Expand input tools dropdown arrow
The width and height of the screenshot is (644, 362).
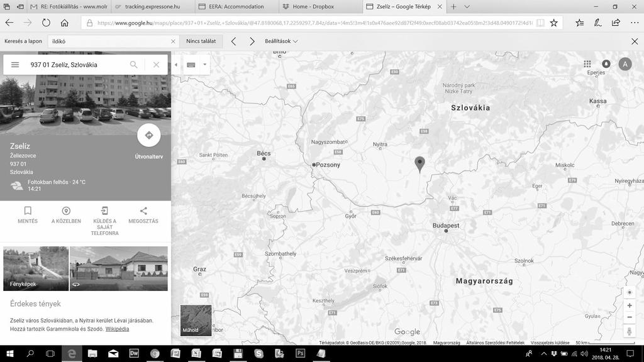click(204, 65)
